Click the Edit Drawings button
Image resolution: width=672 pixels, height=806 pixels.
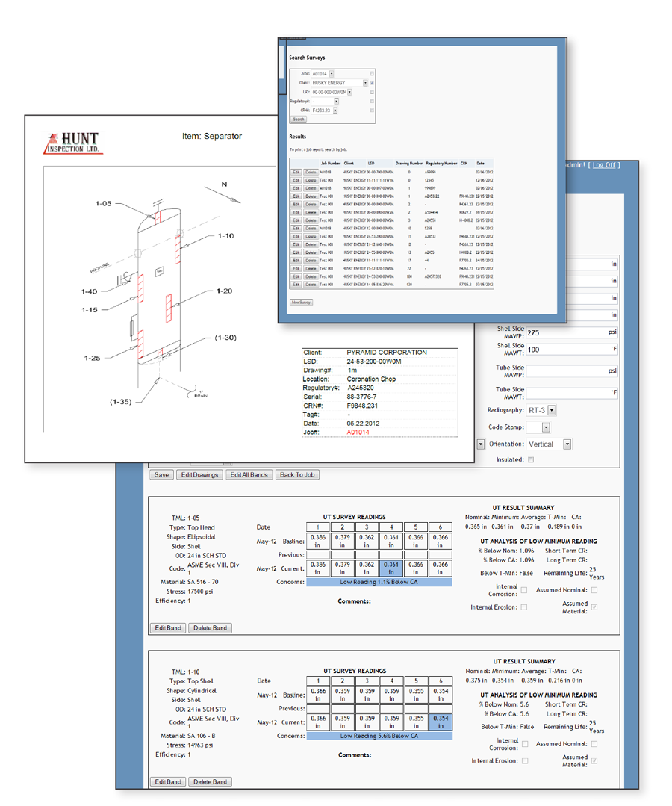point(200,474)
